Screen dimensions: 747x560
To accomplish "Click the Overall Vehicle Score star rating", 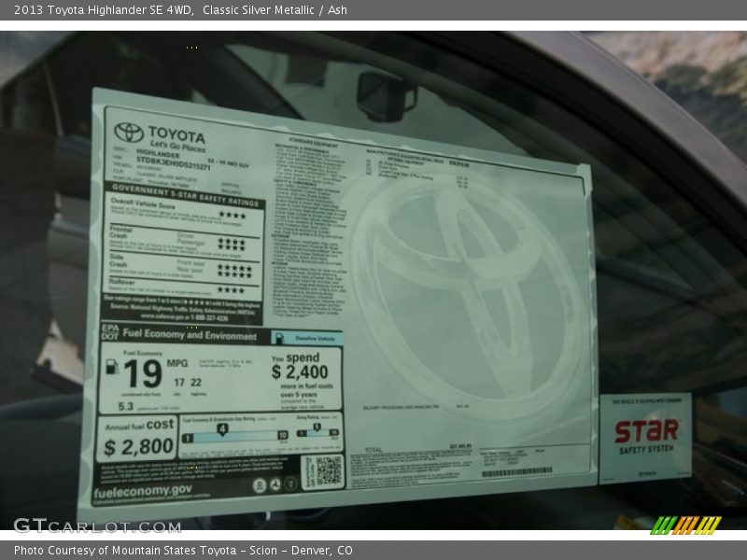I will [x=231, y=216].
